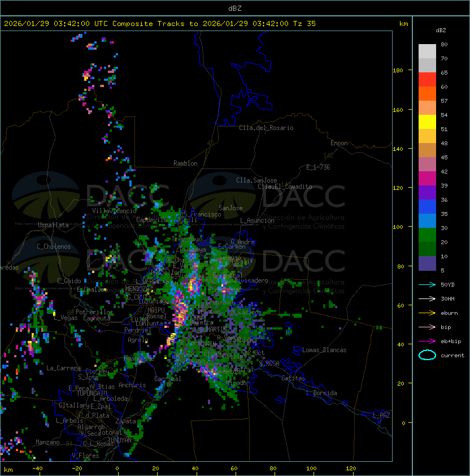Click the La_Carrera map label
Viewport: 470px width, 476px height.
(x=63, y=368)
